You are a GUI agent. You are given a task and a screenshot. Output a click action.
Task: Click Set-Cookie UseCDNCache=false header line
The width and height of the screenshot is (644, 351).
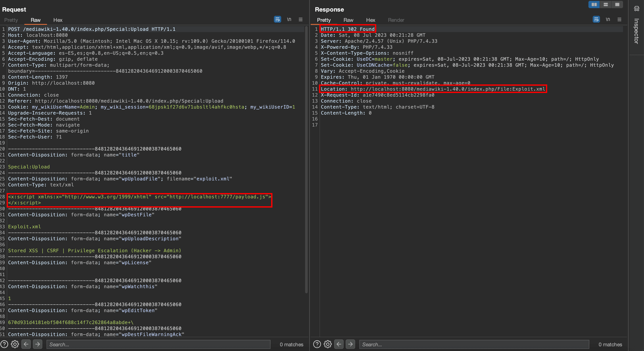tap(467, 65)
